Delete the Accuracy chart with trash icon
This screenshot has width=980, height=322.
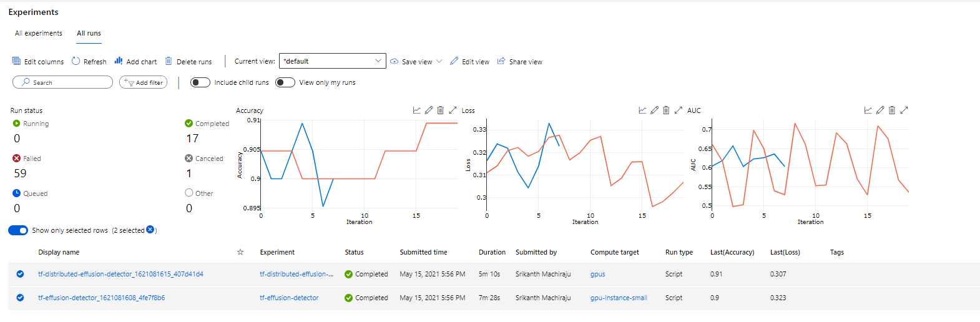[x=441, y=110]
